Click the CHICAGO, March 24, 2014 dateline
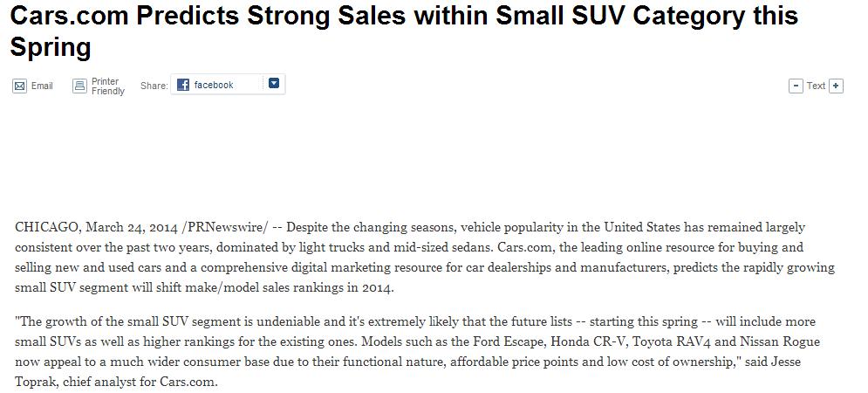Screen dimensions: 868x393 (96, 227)
